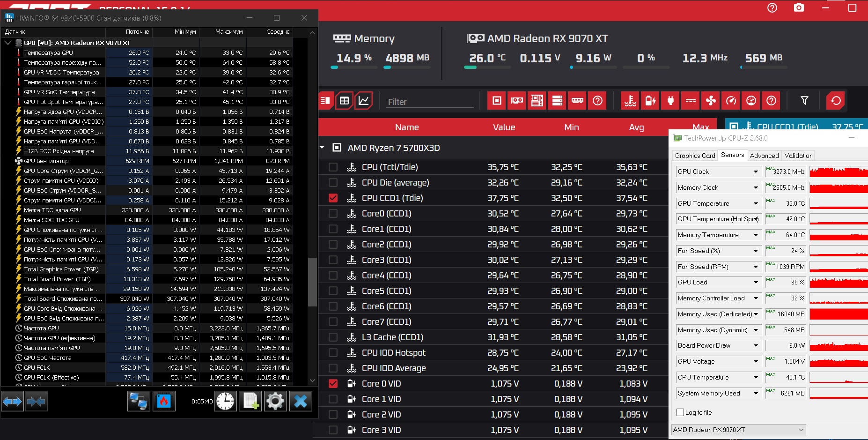
Task: Select the Sensors tab in GPU-Z
Action: coord(732,155)
